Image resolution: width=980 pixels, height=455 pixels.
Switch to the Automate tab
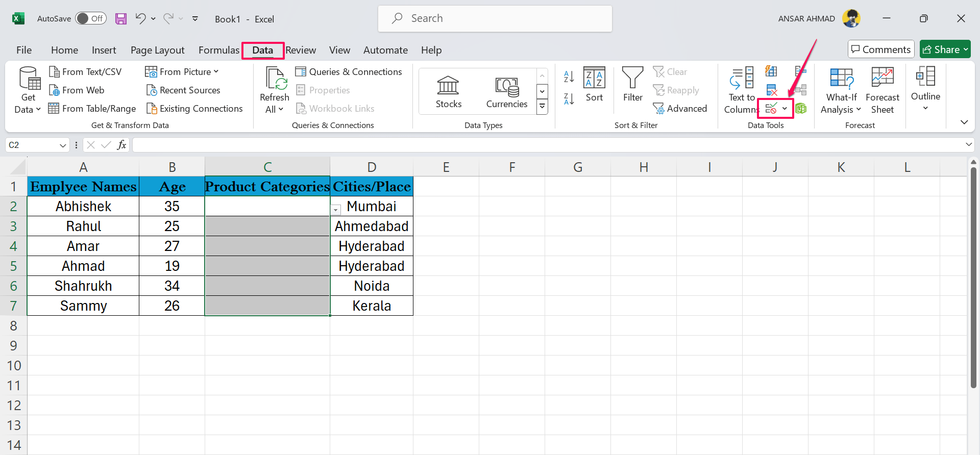click(x=385, y=50)
